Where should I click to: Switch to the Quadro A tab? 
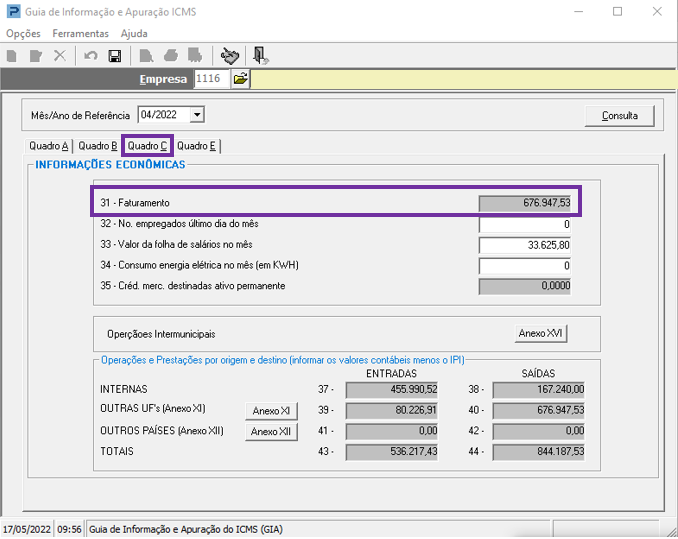(49, 146)
